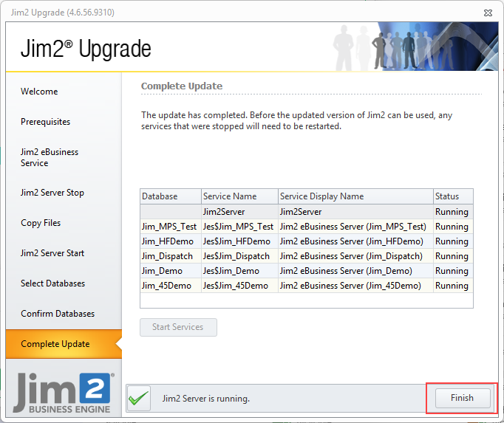504x423 pixels.
Task: Click the Jes$Jim_Demo service name cell
Action: pos(239,271)
